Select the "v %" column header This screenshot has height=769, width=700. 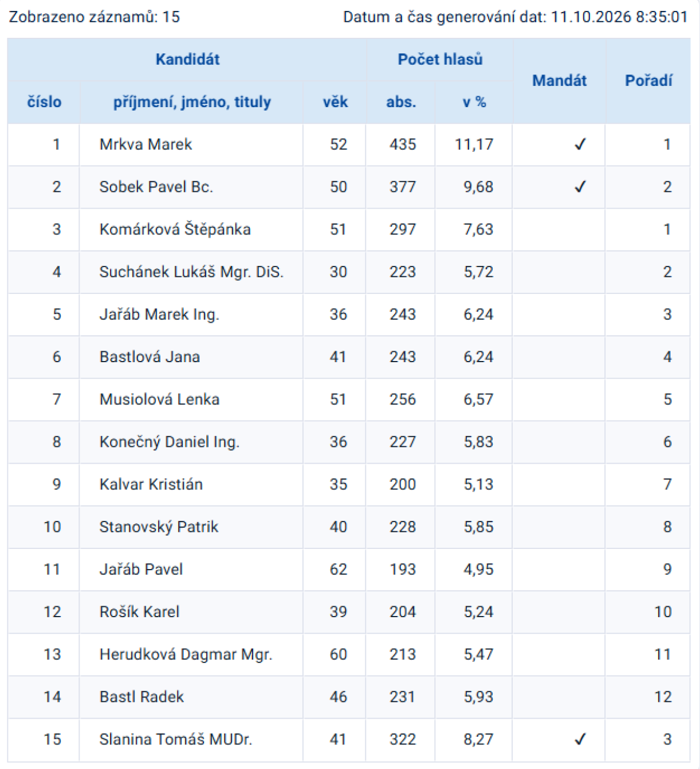(474, 102)
